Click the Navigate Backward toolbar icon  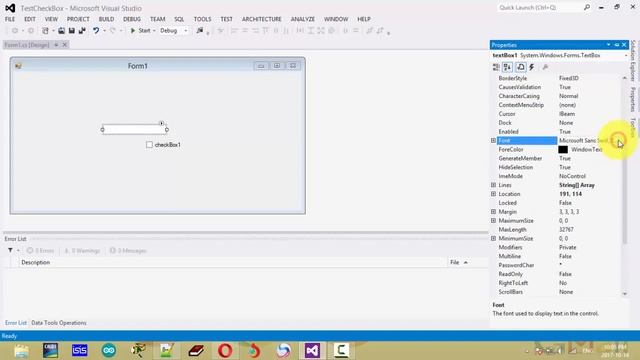pos(15,31)
